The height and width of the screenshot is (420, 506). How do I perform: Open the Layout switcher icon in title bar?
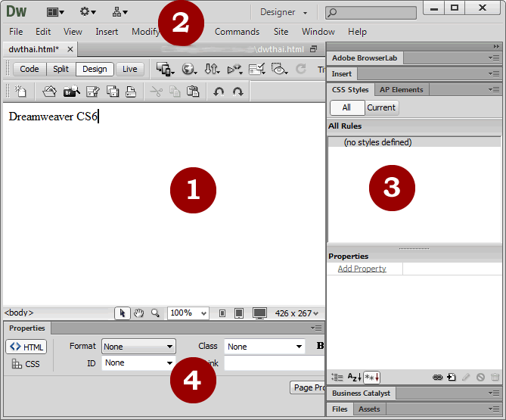55,12
